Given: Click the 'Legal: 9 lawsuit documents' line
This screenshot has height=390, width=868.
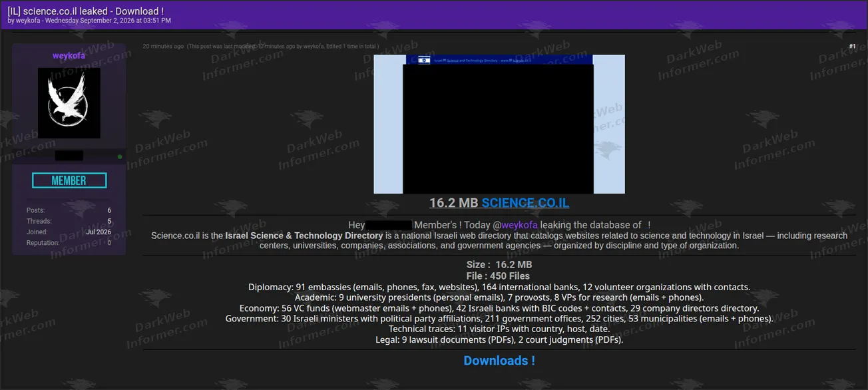Looking at the screenshot, I should (499, 340).
